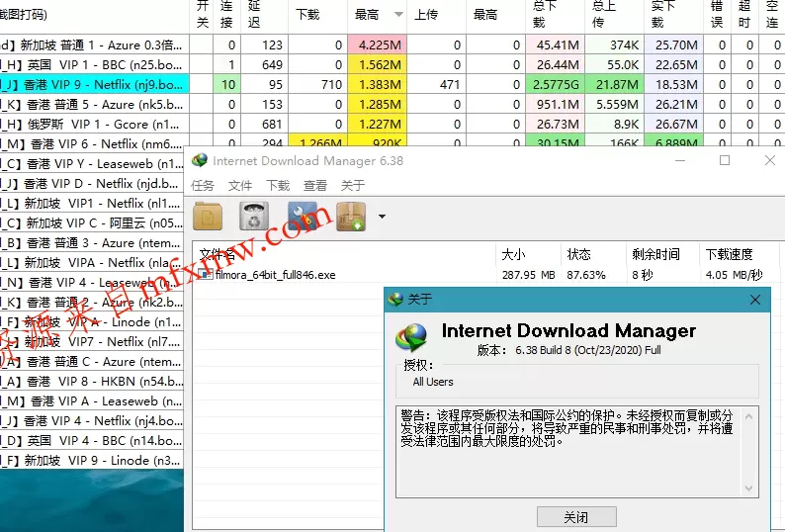Click inside the copyright warning text box
This screenshot has width=785, height=532.
click(568, 451)
